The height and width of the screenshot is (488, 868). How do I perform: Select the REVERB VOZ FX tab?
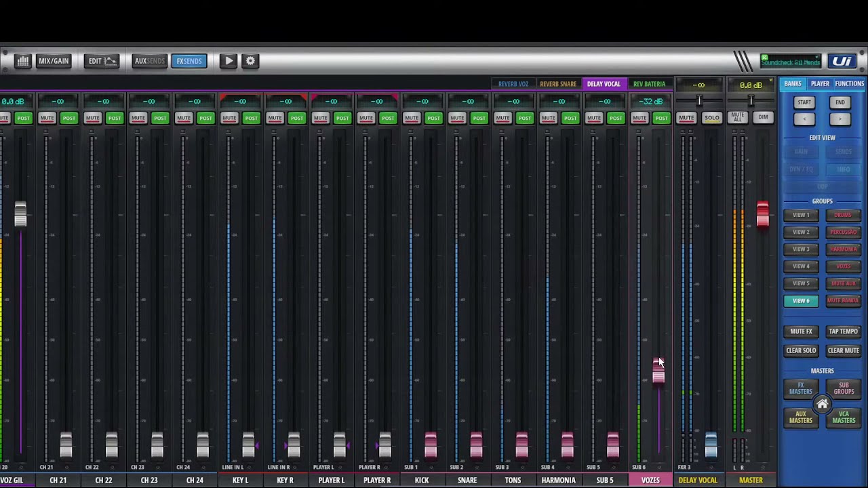[513, 84]
